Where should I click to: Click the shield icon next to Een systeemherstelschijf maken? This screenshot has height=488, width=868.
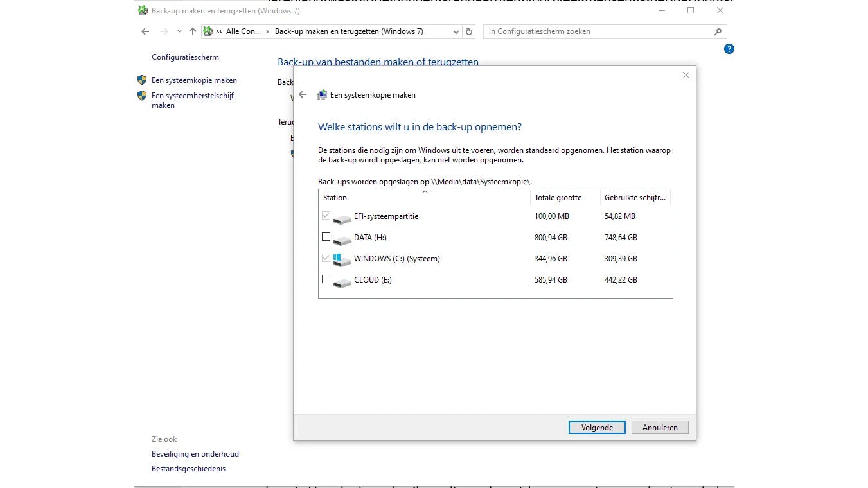[x=142, y=96]
